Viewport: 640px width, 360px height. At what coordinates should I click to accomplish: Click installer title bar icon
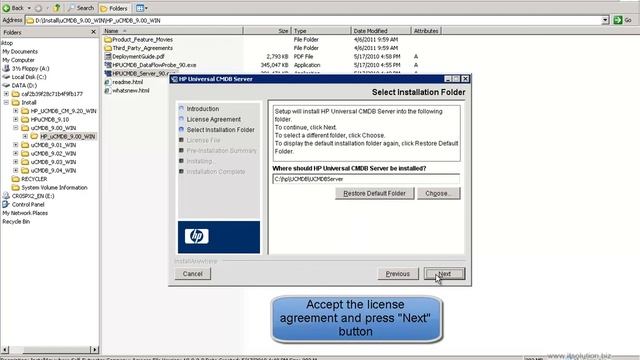point(174,79)
